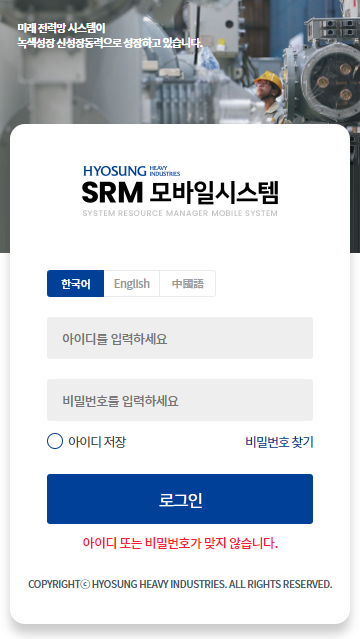
Task: Switch language to 中國語
Action: click(x=188, y=284)
